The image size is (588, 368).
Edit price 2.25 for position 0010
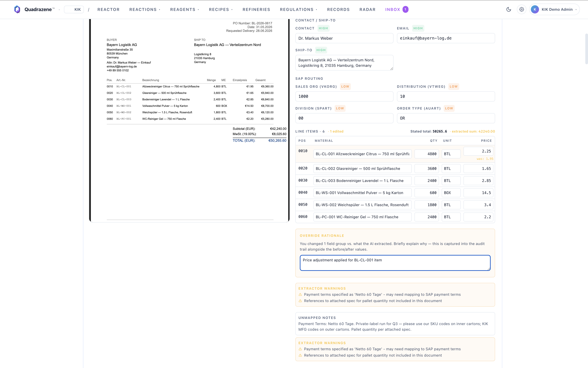(x=478, y=151)
